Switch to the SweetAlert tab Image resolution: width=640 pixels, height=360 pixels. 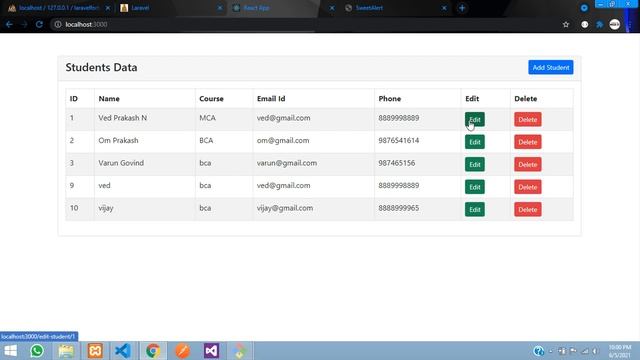[x=394, y=8]
